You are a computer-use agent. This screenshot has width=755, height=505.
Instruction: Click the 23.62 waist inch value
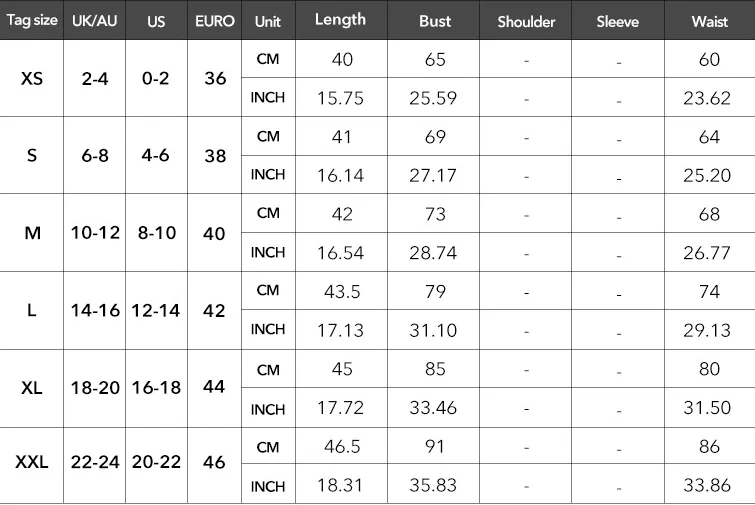(709, 98)
